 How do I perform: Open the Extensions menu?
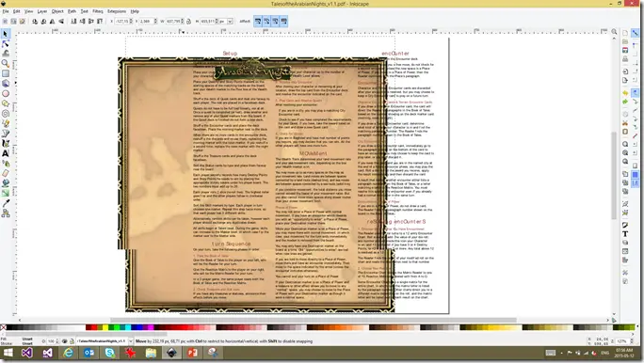117,11
